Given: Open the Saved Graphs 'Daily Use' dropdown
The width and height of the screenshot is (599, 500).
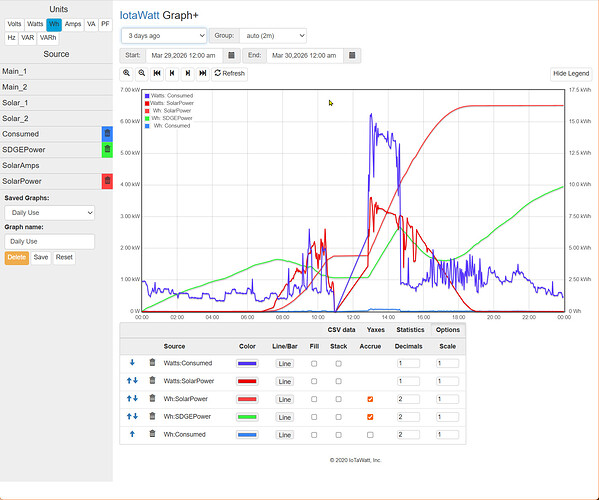Looking at the screenshot, I should [x=50, y=213].
